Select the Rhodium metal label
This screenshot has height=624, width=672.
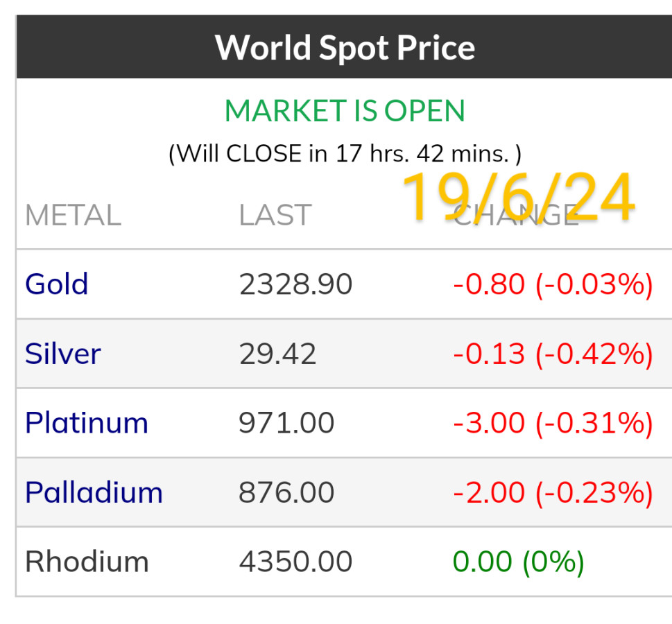[x=87, y=562]
